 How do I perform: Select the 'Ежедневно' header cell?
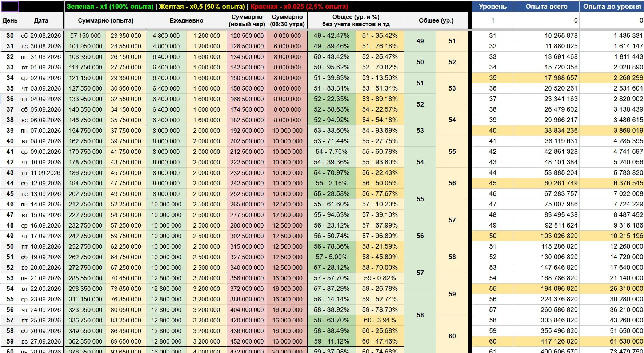pyautogui.click(x=186, y=21)
